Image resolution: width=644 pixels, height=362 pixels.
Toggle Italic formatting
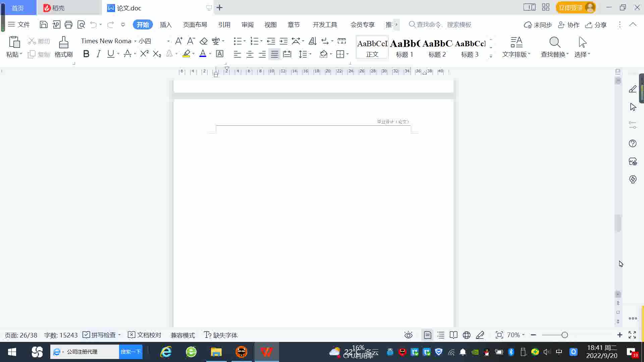(98, 54)
